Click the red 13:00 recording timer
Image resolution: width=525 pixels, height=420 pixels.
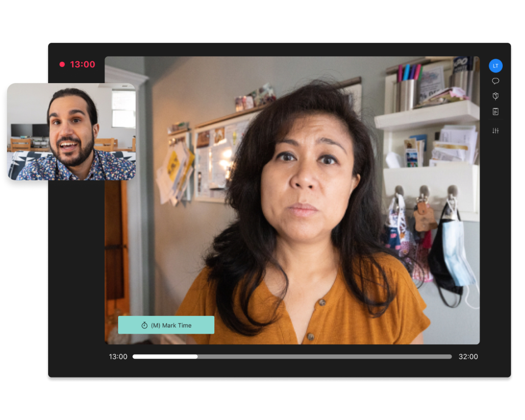coord(82,64)
